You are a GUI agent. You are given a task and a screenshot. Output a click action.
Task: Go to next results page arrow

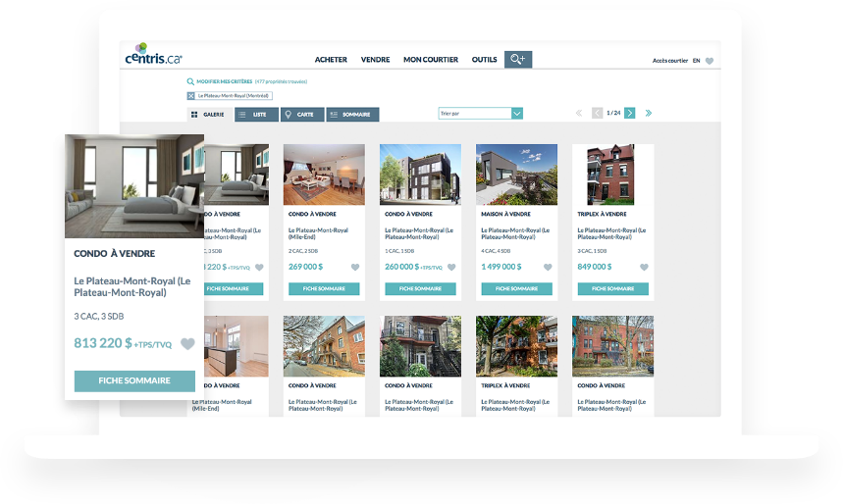630,114
